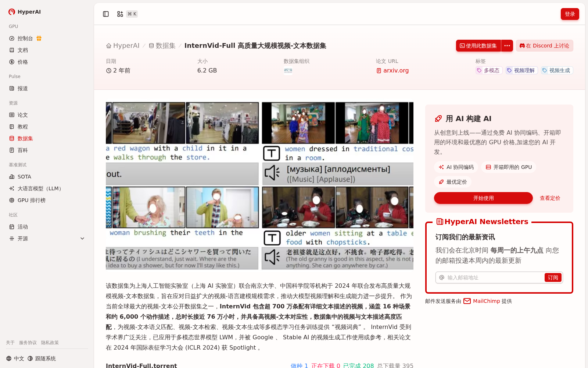Click the gift icon next to 控制台

(39, 38)
